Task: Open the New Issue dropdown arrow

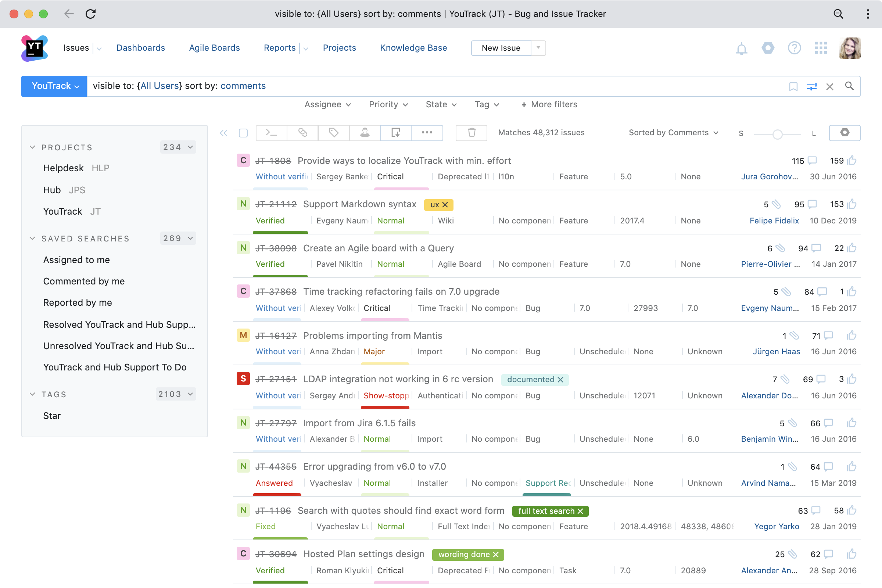Action: (x=538, y=48)
